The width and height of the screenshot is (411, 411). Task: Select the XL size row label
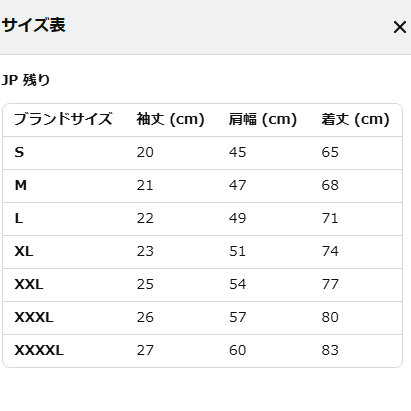click(24, 251)
